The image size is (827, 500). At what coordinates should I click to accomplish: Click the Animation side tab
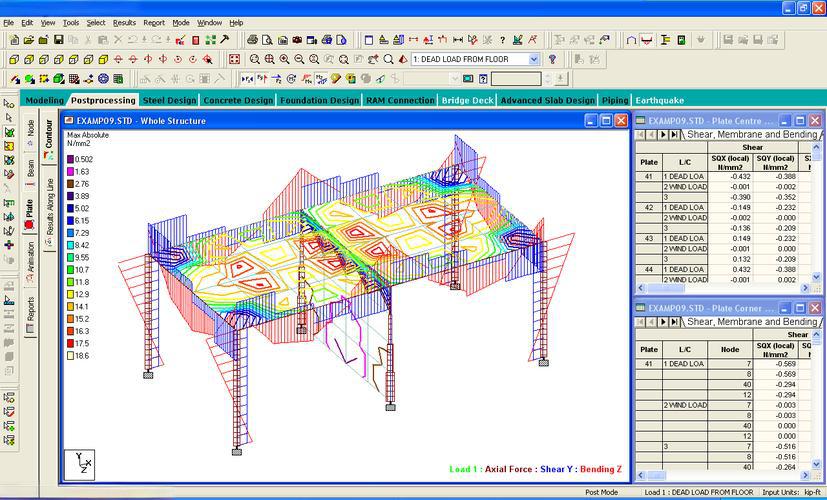30,262
